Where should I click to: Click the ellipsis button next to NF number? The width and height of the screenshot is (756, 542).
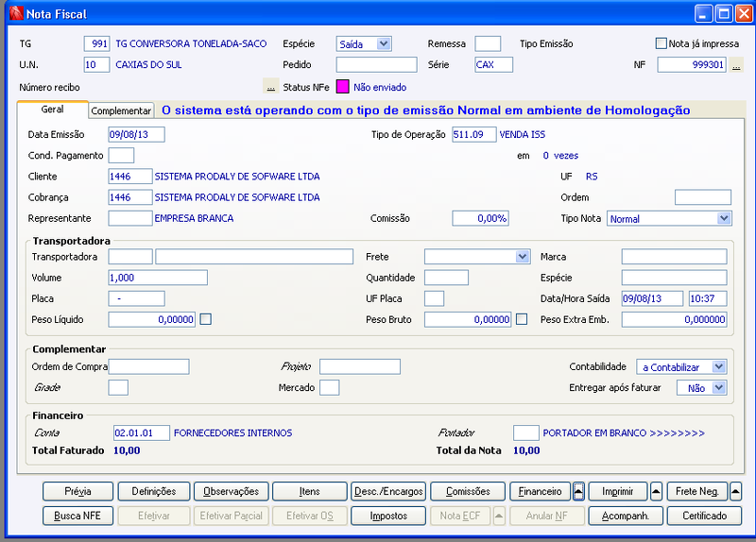pyautogui.click(x=736, y=64)
